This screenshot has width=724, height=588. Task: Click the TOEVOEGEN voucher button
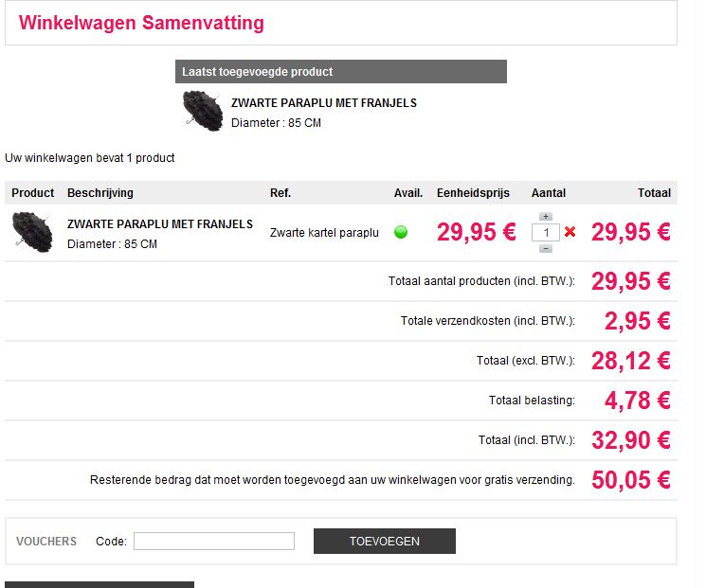[384, 541]
